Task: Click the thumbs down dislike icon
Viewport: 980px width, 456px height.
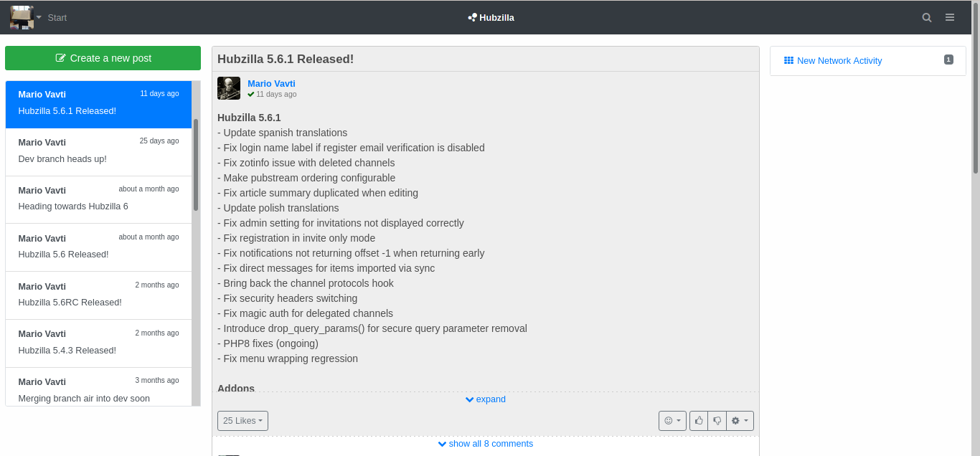Action: coord(717,421)
